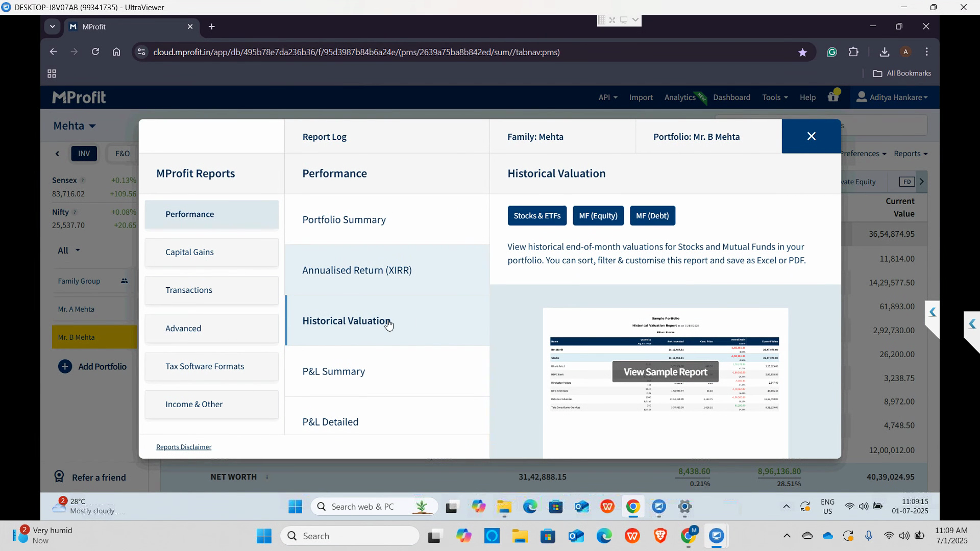Screen dimensions: 980x551
Task: Click the Net Worth info icon
Action: pyautogui.click(x=267, y=477)
